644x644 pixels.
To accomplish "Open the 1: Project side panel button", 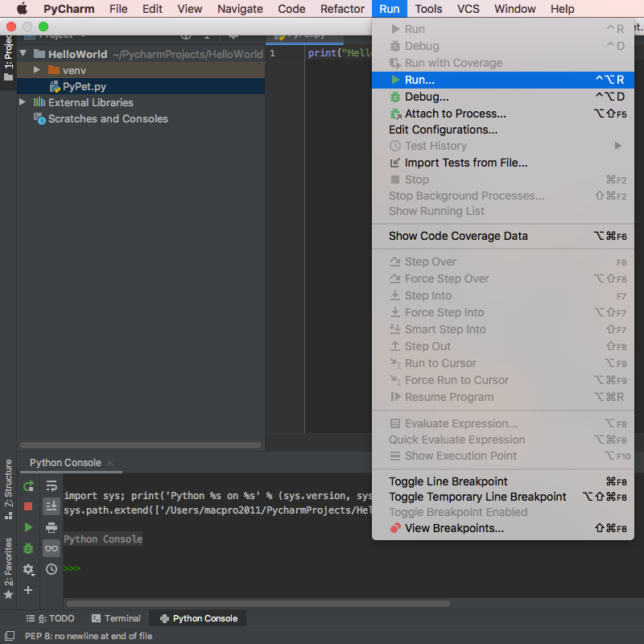I will pos(8,57).
